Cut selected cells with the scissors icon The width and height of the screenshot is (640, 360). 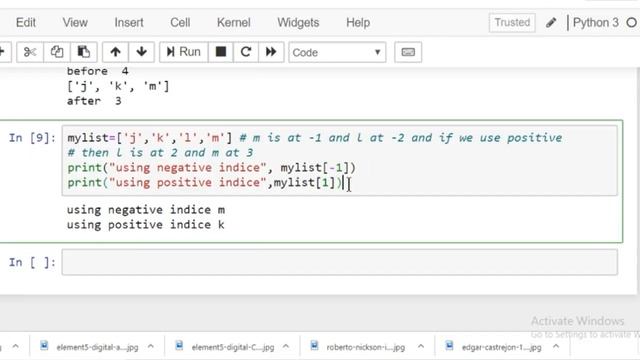tap(30, 52)
